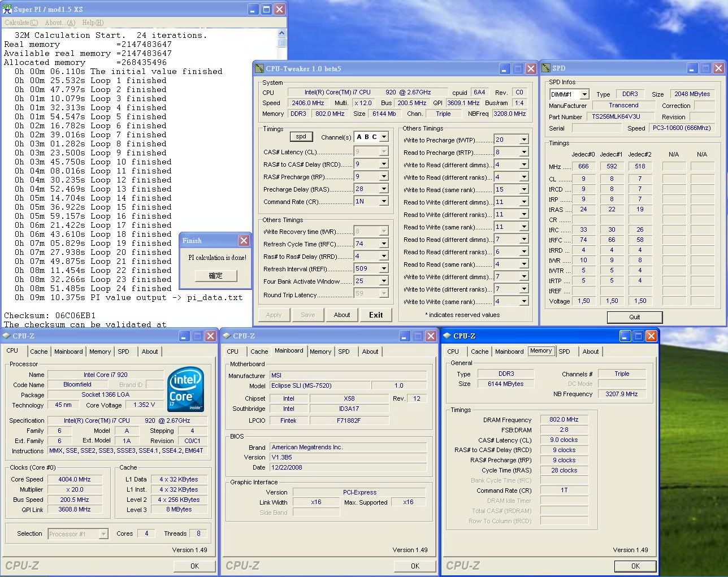This screenshot has height=577, width=728.
Task: Select Cache tab in Mainboard CPU-Z window
Action: click(259, 352)
